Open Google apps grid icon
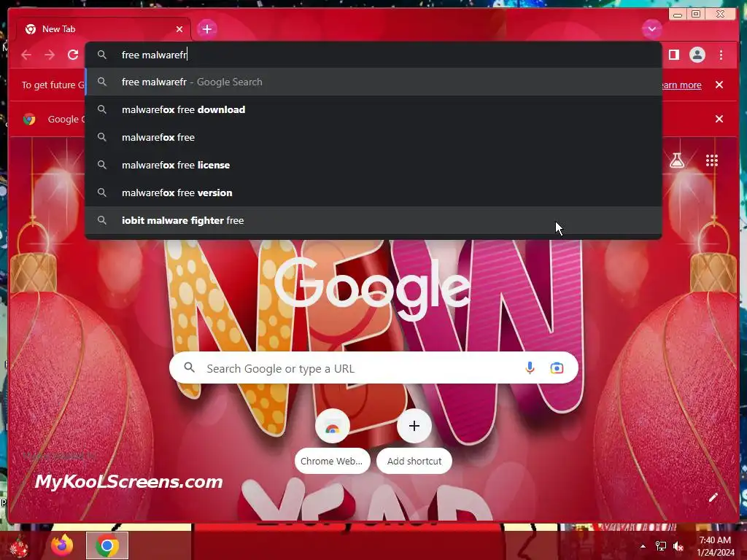The image size is (747, 560). pos(712,160)
